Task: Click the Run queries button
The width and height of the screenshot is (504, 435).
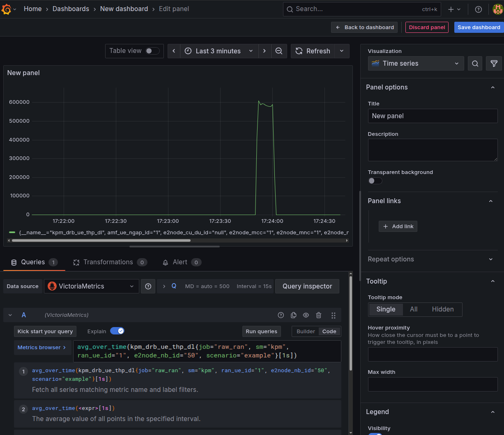Action: [x=261, y=332]
